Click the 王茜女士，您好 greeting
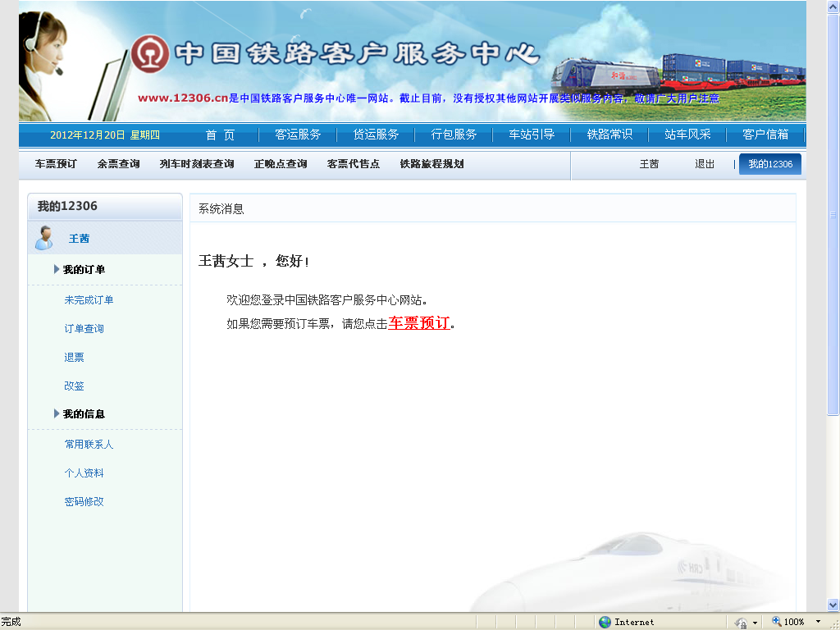The image size is (840, 630). (x=253, y=261)
